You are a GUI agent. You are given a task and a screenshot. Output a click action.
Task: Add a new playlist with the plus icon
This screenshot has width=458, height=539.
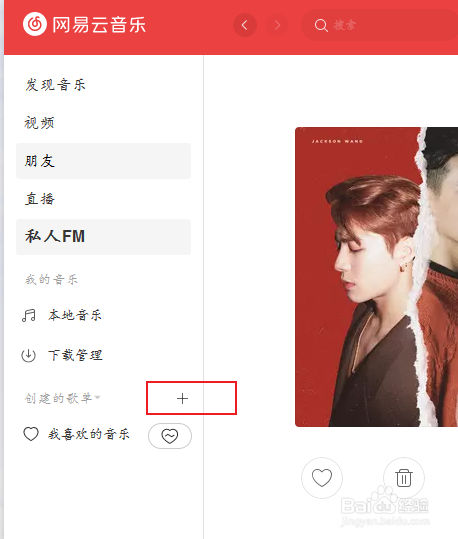coord(182,398)
